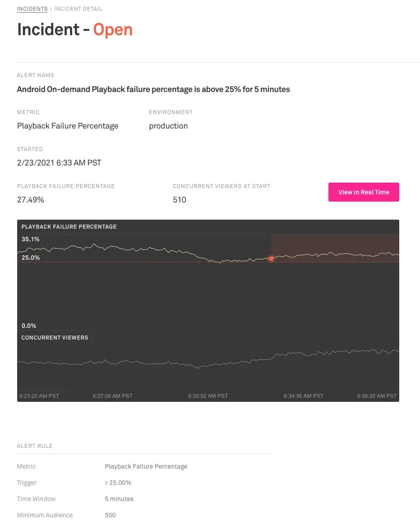Click the '> 25.00%' trigger value

coord(118,483)
